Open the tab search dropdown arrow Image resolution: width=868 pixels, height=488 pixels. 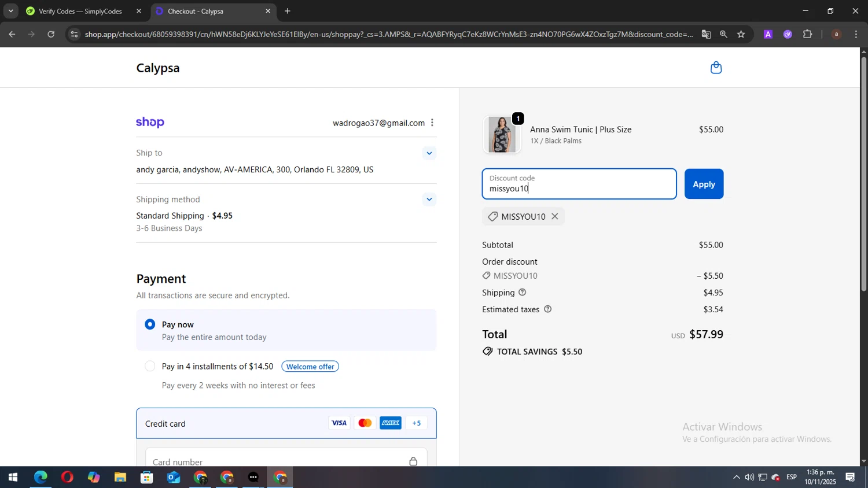tap(10, 11)
